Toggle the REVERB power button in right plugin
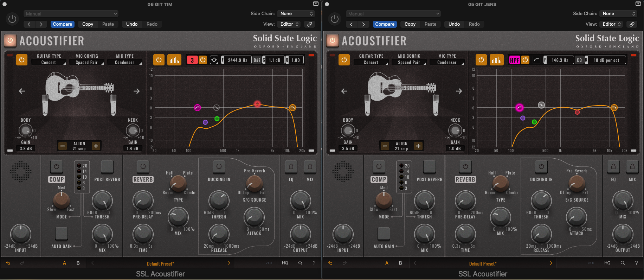Screen dimensions: 644x280 click(x=465, y=166)
